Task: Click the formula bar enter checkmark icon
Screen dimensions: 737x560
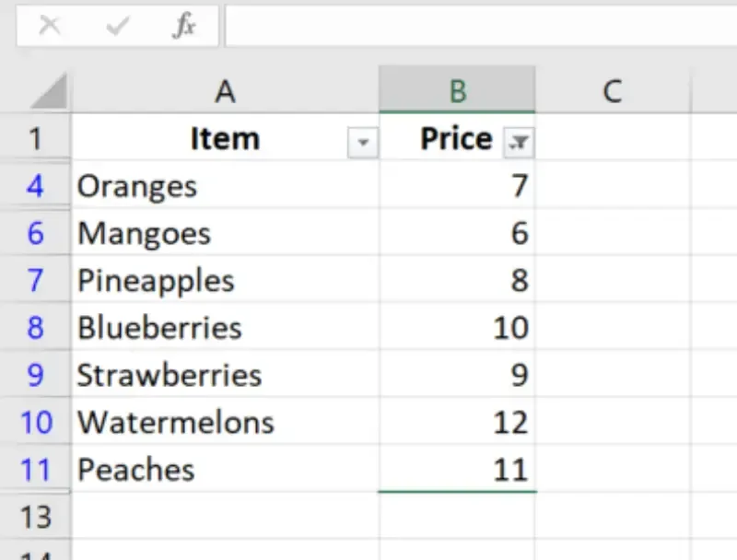Action: point(117,26)
